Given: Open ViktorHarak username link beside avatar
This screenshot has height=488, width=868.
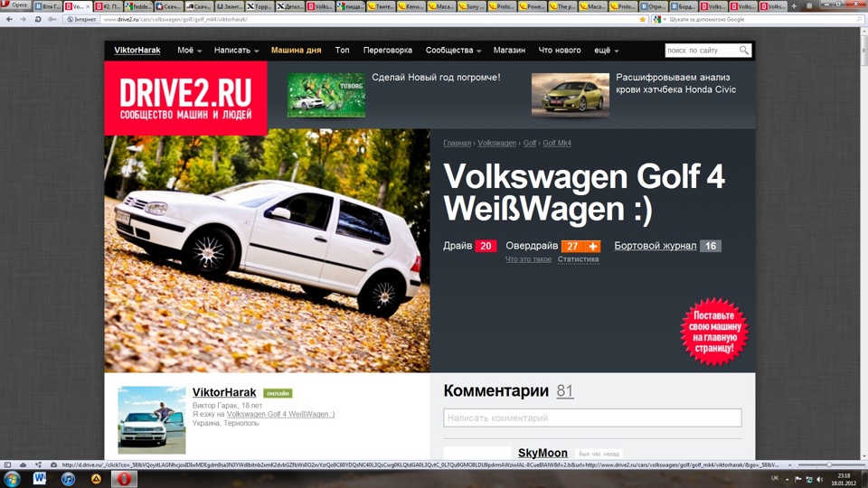Looking at the screenshot, I should click(x=224, y=392).
